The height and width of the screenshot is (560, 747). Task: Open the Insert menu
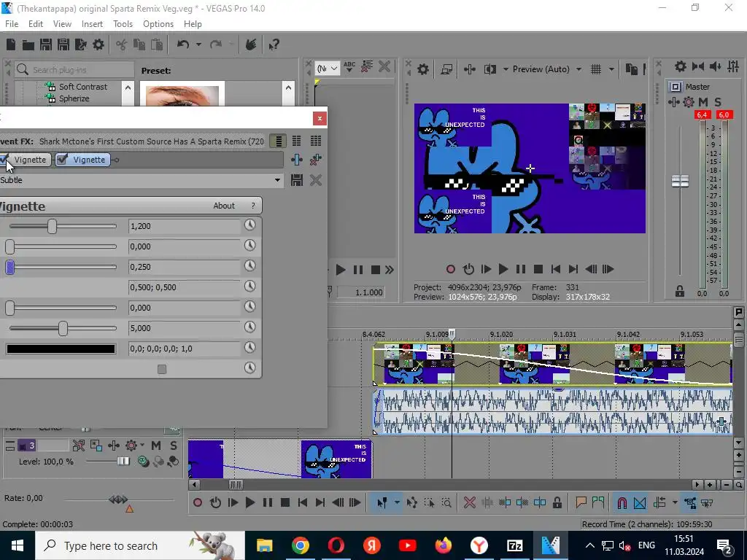pyautogui.click(x=92, y=24)
